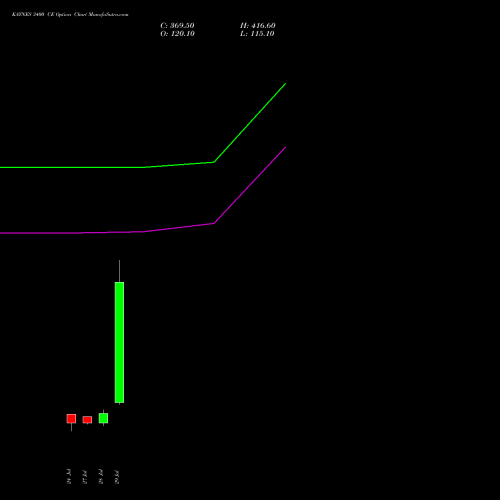Click the high value H: 416.60

[x=258, y=25]
